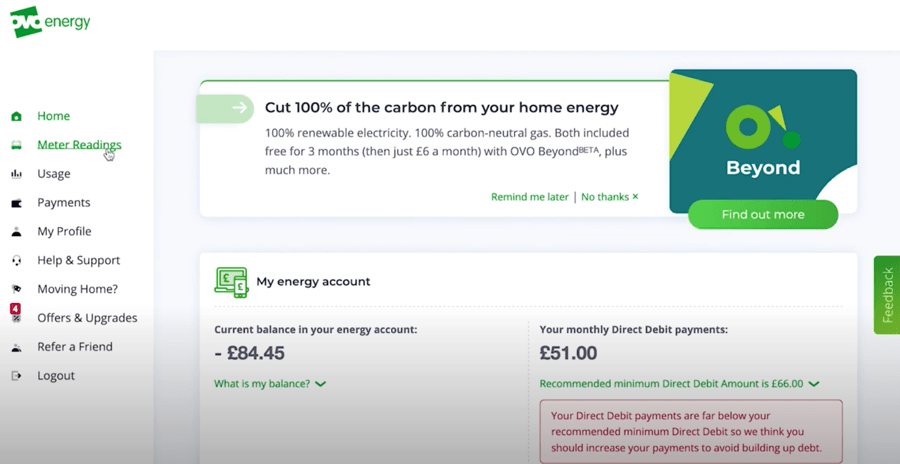900x464 pixels.
Task: Click the Remind me later link
Action: (529, 197)
